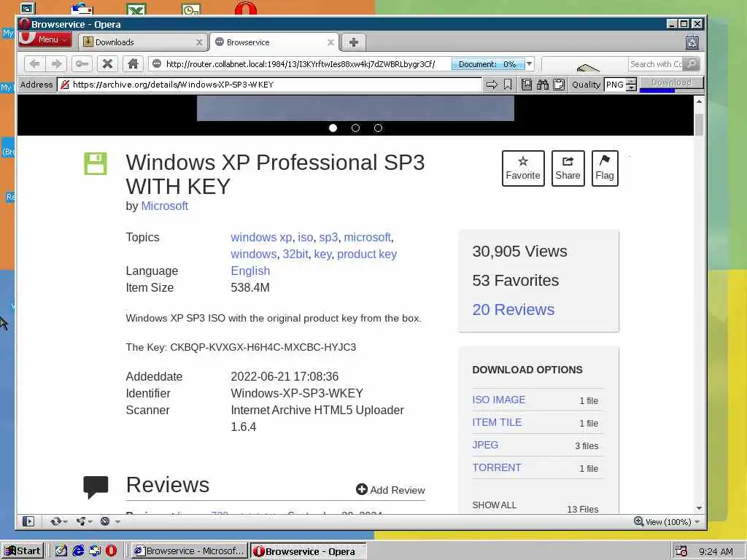Screen dimensions: 747x560
Task: Open the sp3 topic link
Action: (x=328, y=237)
